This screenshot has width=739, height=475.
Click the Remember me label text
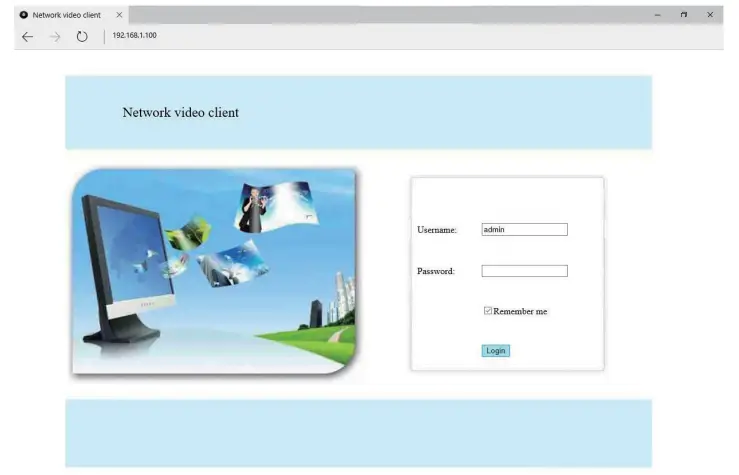coord(520,311)
